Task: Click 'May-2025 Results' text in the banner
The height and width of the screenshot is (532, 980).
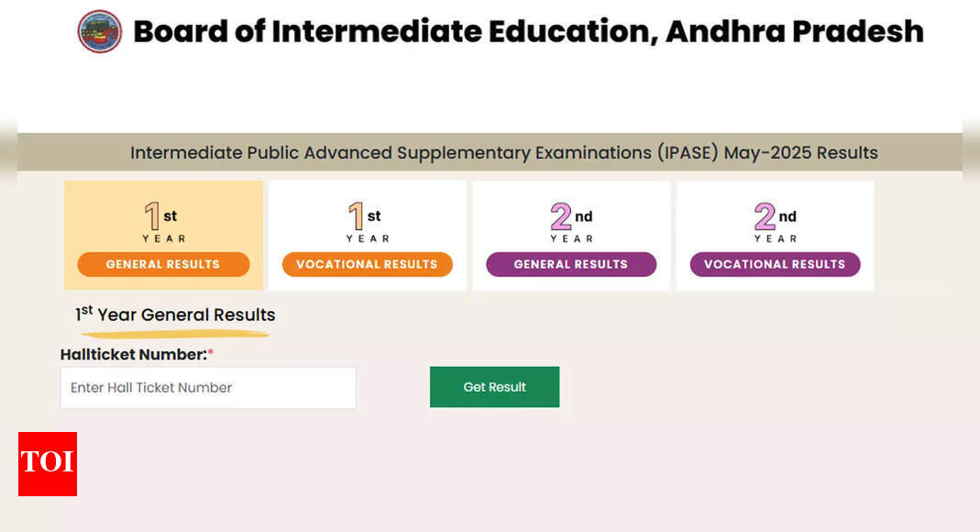Action: pyautogui.click(x=800, y=152)
